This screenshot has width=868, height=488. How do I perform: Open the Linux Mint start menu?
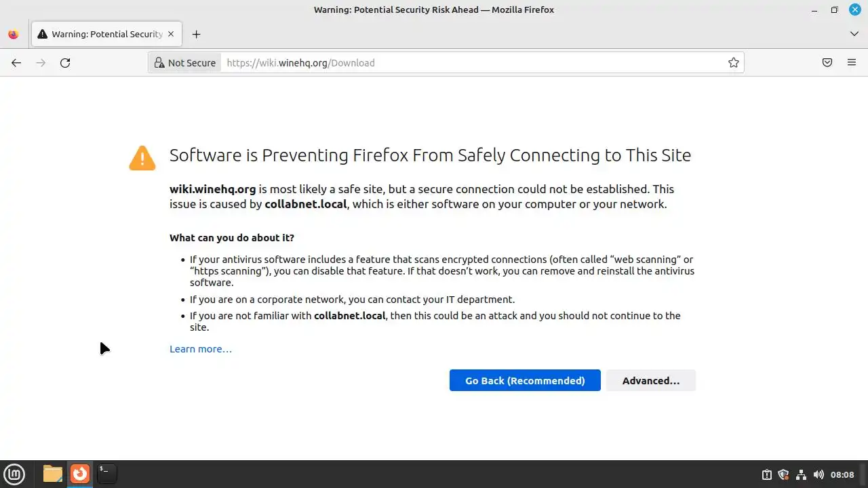click(14, 474)
